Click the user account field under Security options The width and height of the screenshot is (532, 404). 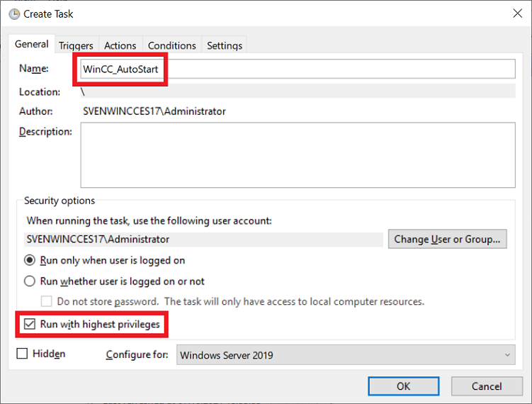(203, 240)
